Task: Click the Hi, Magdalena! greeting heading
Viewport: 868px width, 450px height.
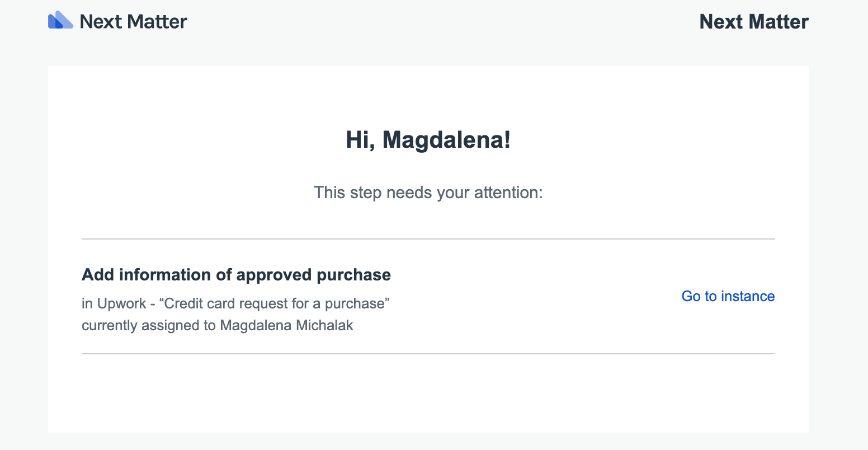Action: pos(428,139)
